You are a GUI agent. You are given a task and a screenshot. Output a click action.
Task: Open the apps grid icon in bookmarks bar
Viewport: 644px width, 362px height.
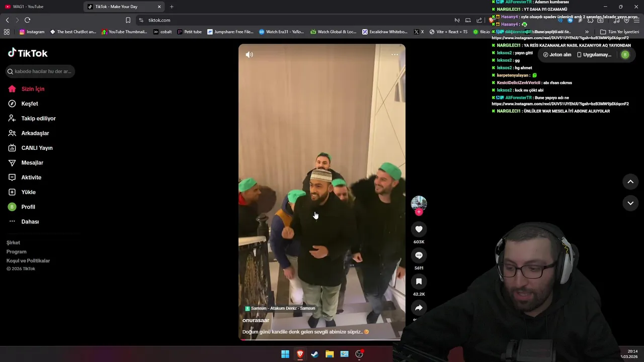click(x=7, y=32)
